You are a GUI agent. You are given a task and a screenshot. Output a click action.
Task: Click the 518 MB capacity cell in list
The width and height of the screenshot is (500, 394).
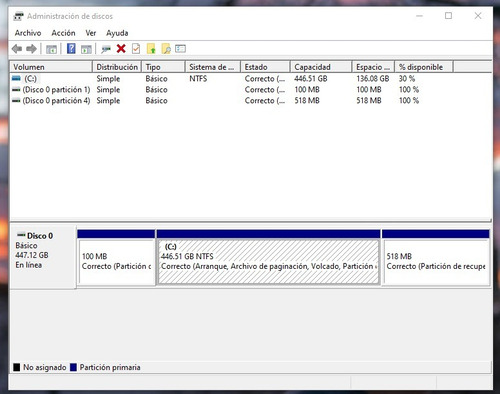point(307,101)
